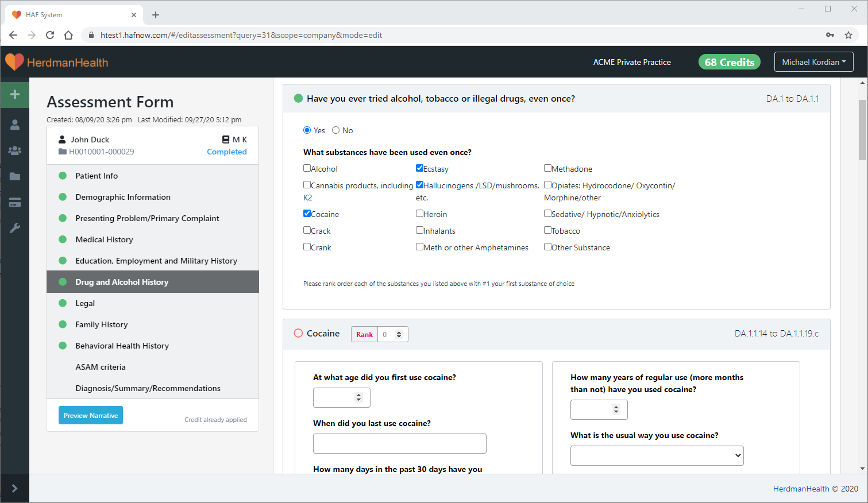This screenshot has height=503, width=868.
Task: Click the HerdmanHealth heart logo
Action: click(x=14, y=62)
